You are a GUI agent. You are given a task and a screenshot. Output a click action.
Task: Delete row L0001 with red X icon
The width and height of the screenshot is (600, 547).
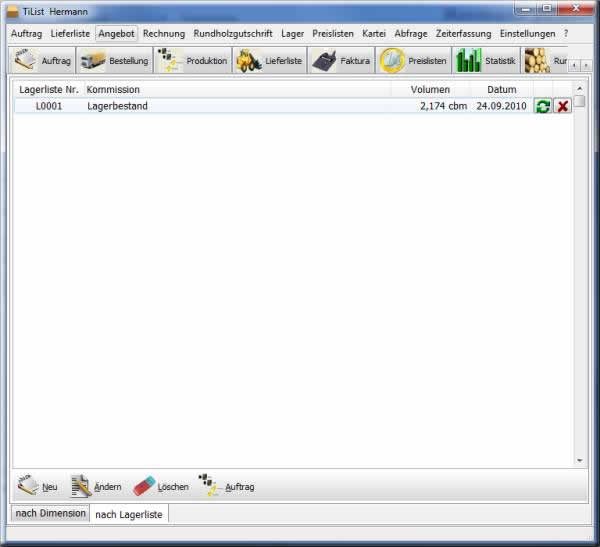point(562,106)
